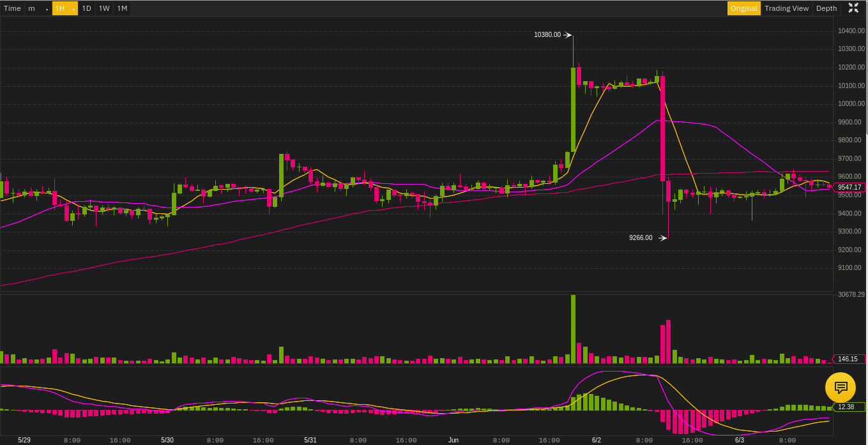The image size is (868, 445).
Task: Switch to the Time line chart mode
Action: click(12, 8)
